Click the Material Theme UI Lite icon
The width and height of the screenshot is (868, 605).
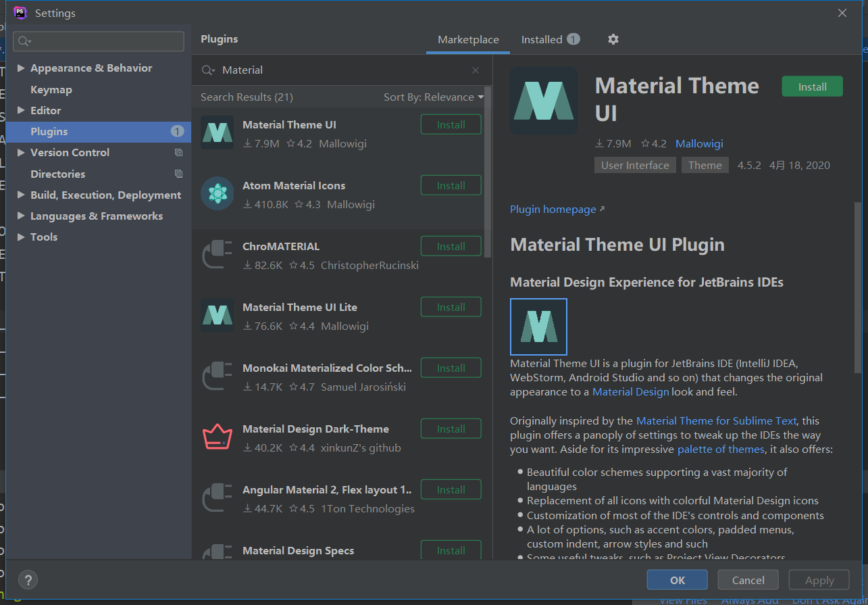tap(217, 314)
